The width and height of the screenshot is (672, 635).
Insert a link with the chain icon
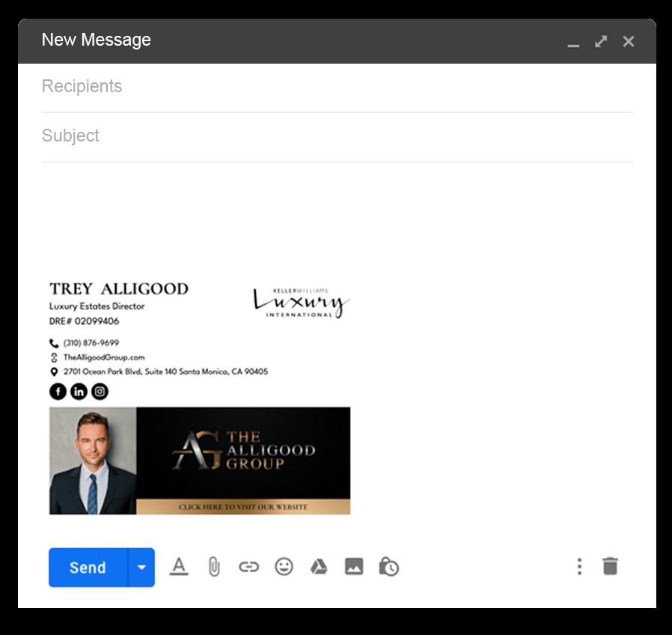[x=248, y=567]
